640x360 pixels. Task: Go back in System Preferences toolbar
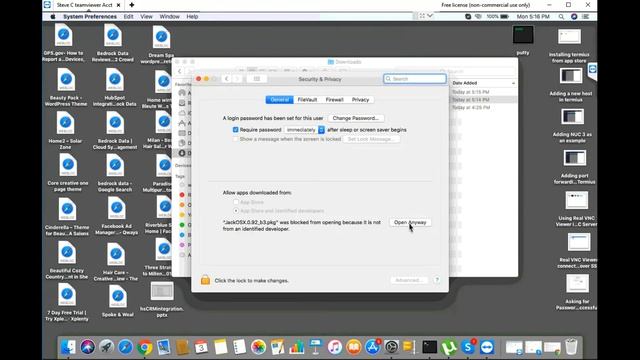coord(227,79)
